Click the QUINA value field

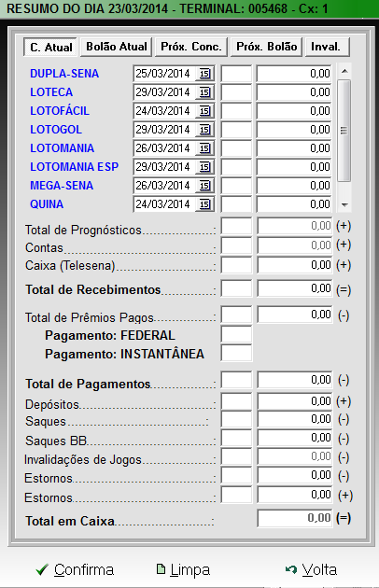294,204
